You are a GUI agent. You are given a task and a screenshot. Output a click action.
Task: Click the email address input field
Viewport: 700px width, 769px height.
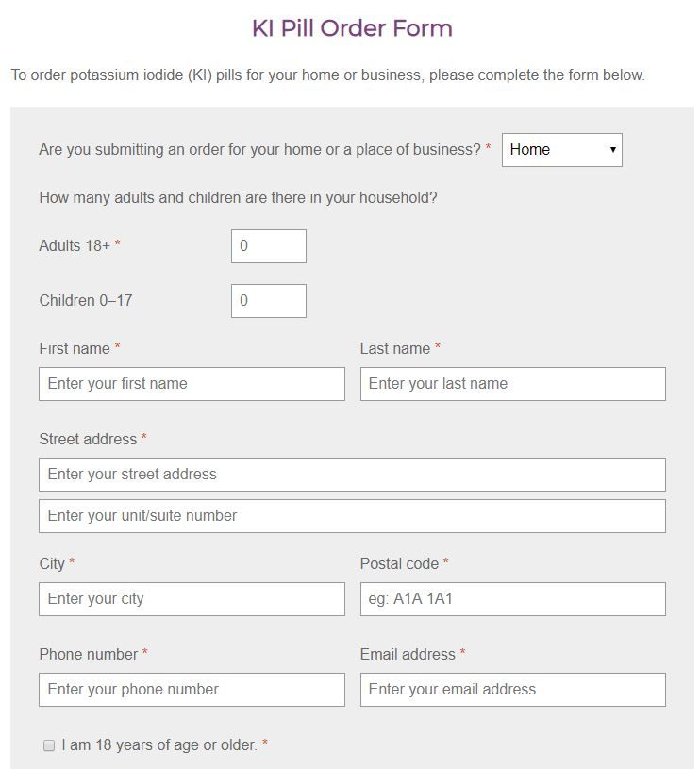tap(512, 690)
